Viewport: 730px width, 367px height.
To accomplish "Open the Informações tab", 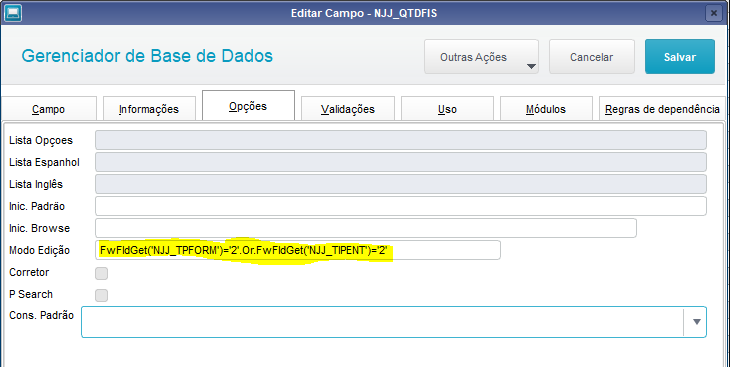I will 149,109.
